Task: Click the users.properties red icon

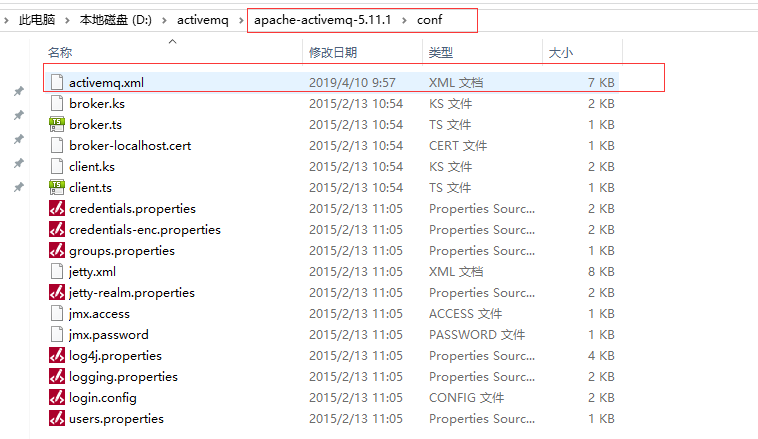Action: pyautogui.click(x=57, y=419)
